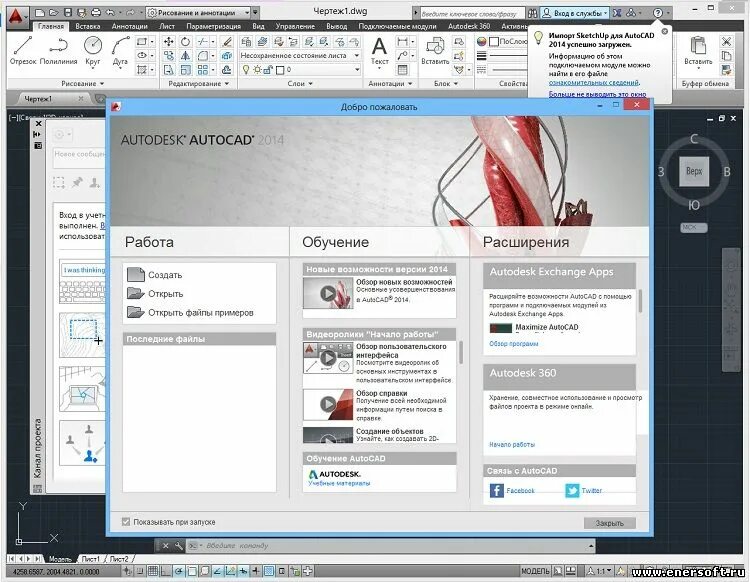Switch to the Вид ribbon tab
Viewport: 750px width, 582px height.
coord(258,26)
